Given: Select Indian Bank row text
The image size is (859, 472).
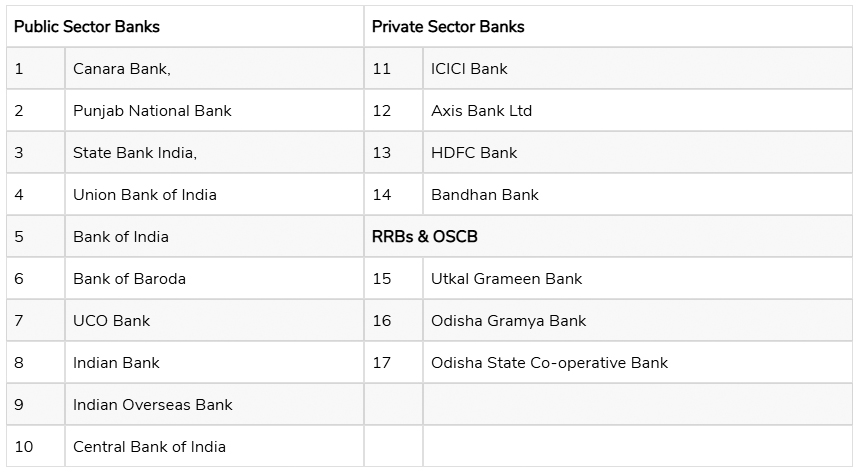Looking at the screenshot, I should tap(116, 362).
